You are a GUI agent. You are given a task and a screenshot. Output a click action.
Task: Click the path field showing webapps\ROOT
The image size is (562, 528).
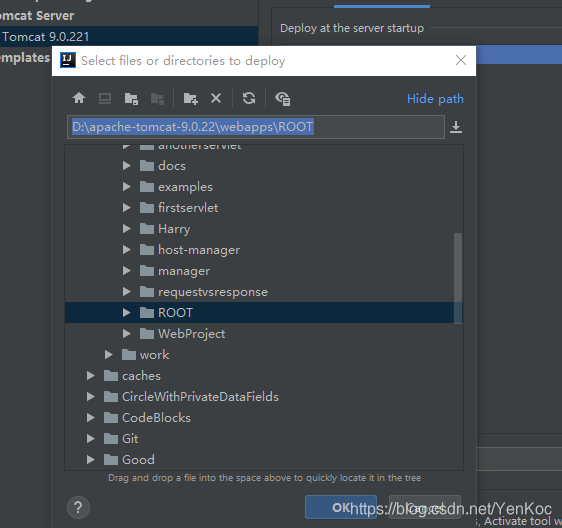[256, 127]
